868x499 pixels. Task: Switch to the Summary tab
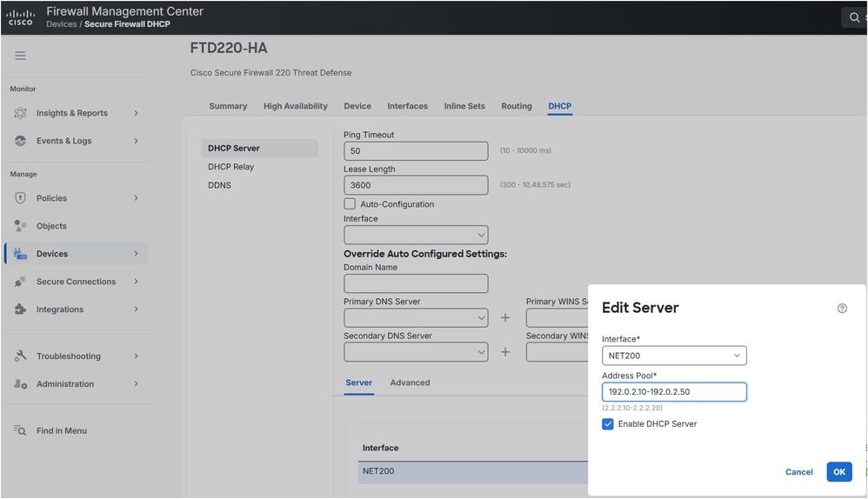(x=228, y=106)
